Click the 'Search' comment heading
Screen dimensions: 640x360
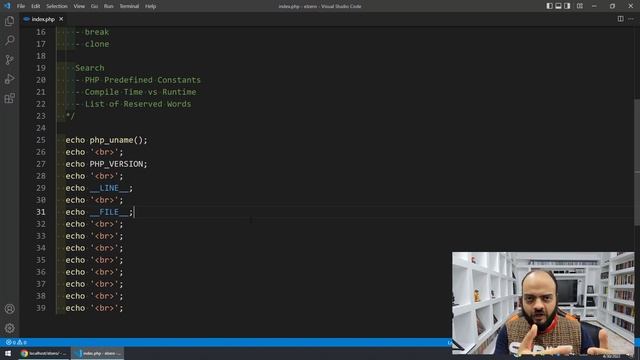click(90, 68)
